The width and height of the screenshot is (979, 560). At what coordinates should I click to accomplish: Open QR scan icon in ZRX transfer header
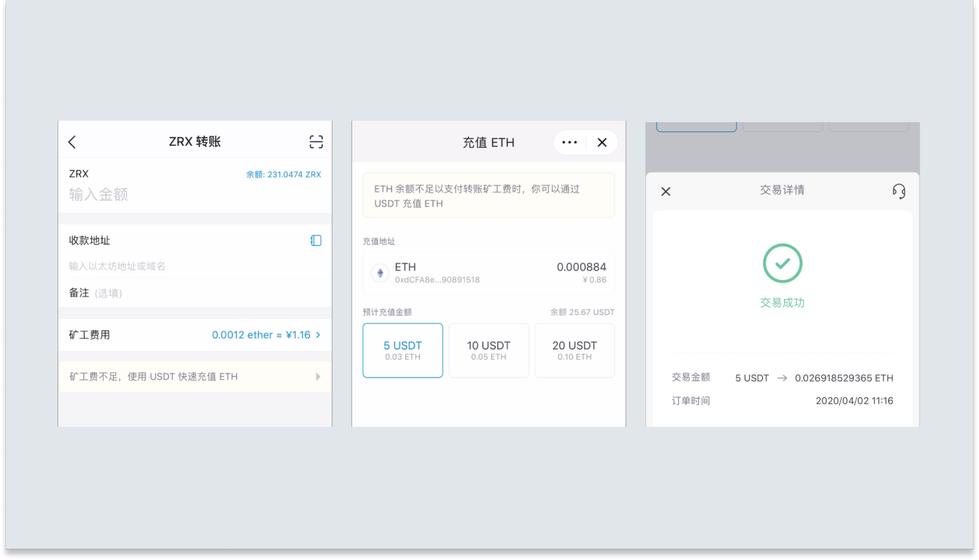pyautogui.click(x=316, y=142)
